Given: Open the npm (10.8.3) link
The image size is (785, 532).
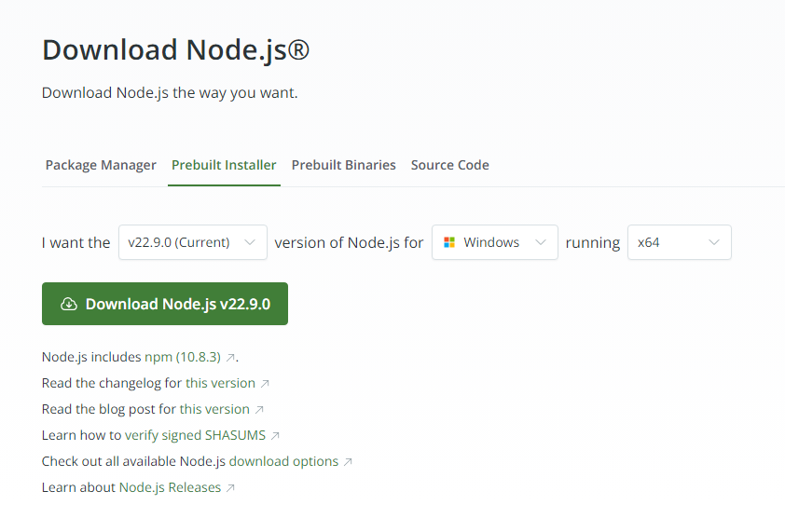Looking at the screenshot, I should pyautogui.click(x=183, y=357).
